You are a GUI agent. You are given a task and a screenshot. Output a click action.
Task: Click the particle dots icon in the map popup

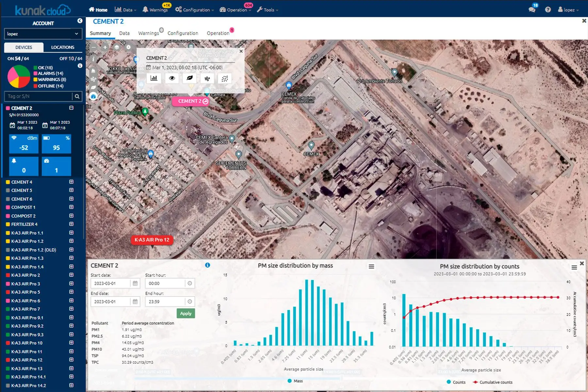coord(225,78)
